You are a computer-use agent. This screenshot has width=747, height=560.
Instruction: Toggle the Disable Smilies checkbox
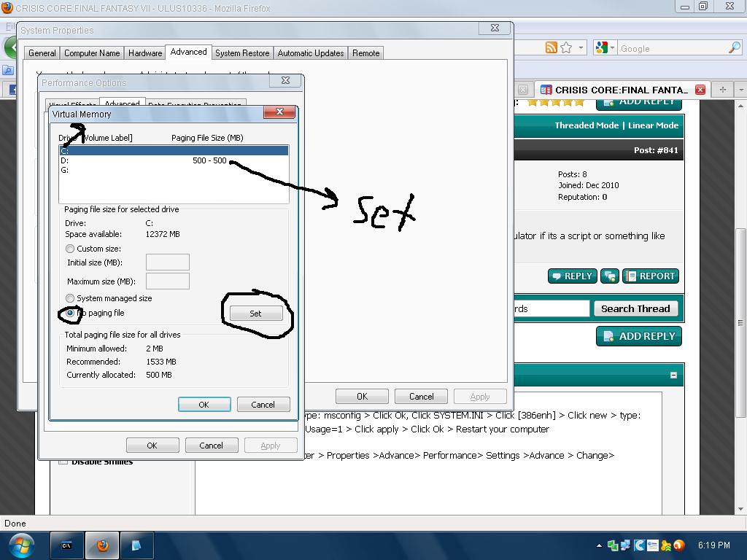coord(63,462)
